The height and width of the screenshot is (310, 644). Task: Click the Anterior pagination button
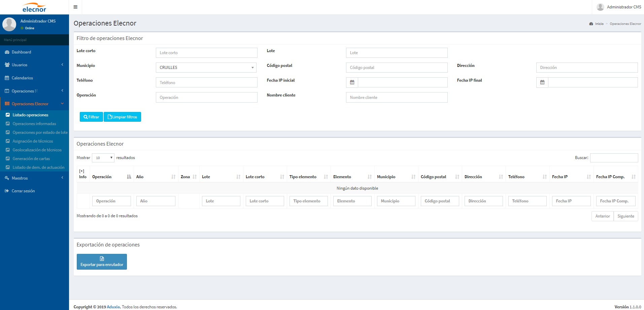click(603, 216)
